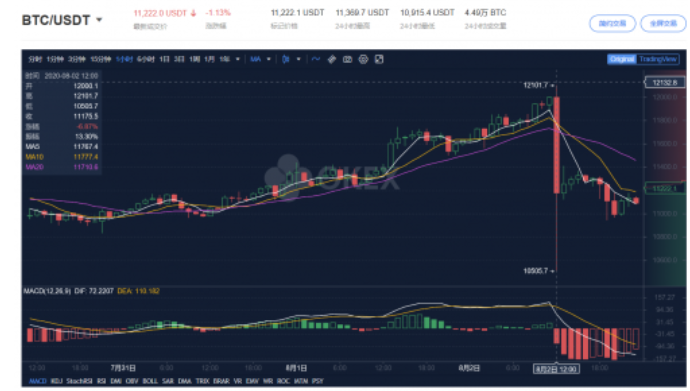Click the -1.13% change percentage
690x391 pixels.
[x=218, y=13]
